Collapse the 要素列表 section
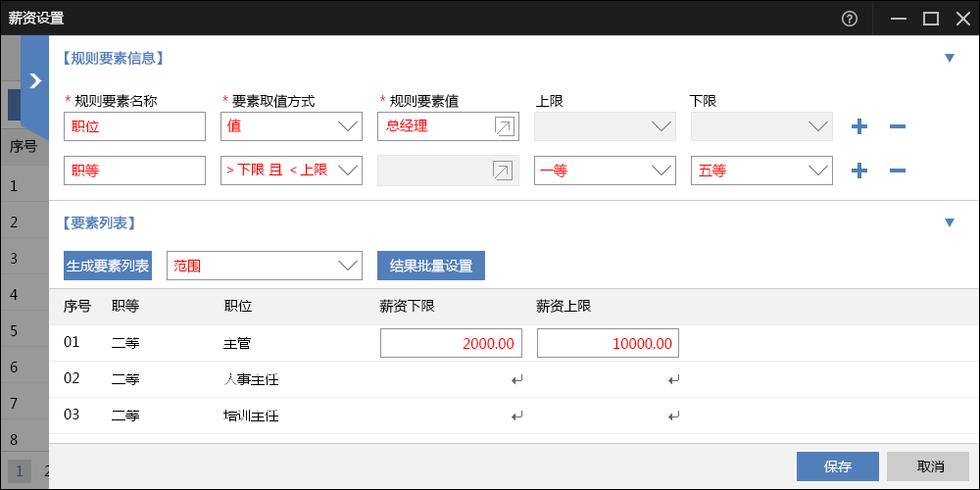 [x=949, y=222]
